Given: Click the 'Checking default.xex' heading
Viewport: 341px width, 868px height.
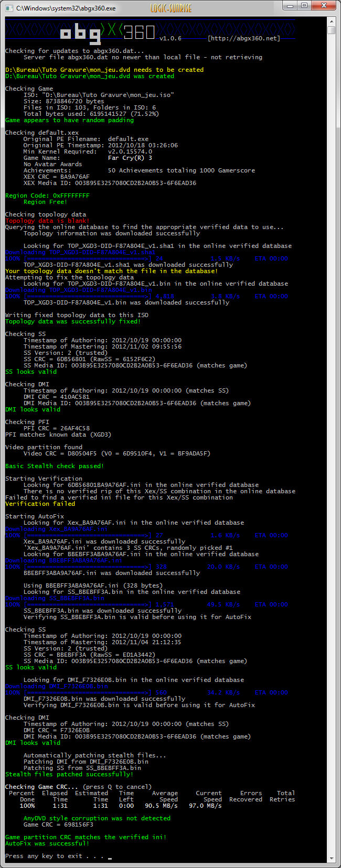Looking at the screenshot, I should tap(42, 133).
